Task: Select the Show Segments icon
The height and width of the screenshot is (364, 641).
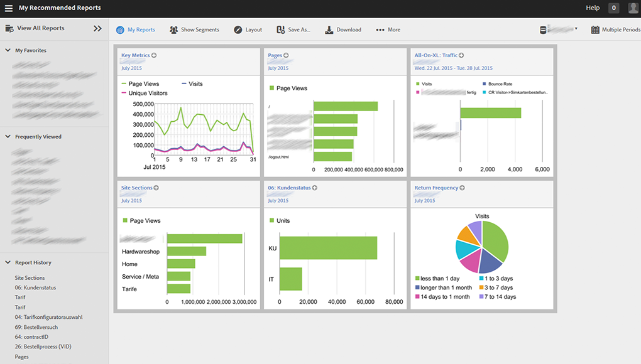Action: [172, 29]
